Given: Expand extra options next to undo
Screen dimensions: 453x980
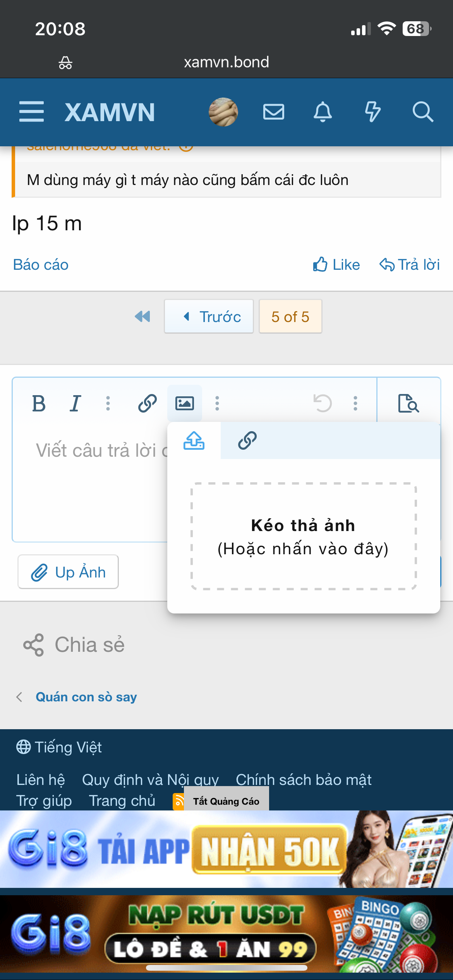Looking at the screenshot, I should (355, 403).
